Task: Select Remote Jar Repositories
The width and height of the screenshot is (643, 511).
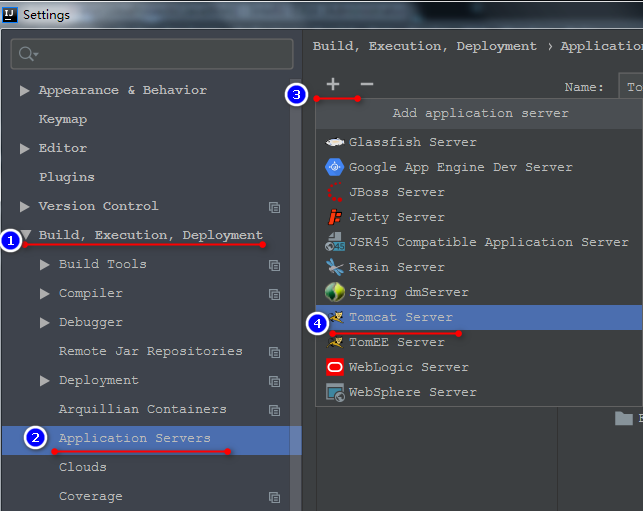Action: pos(150,351)
